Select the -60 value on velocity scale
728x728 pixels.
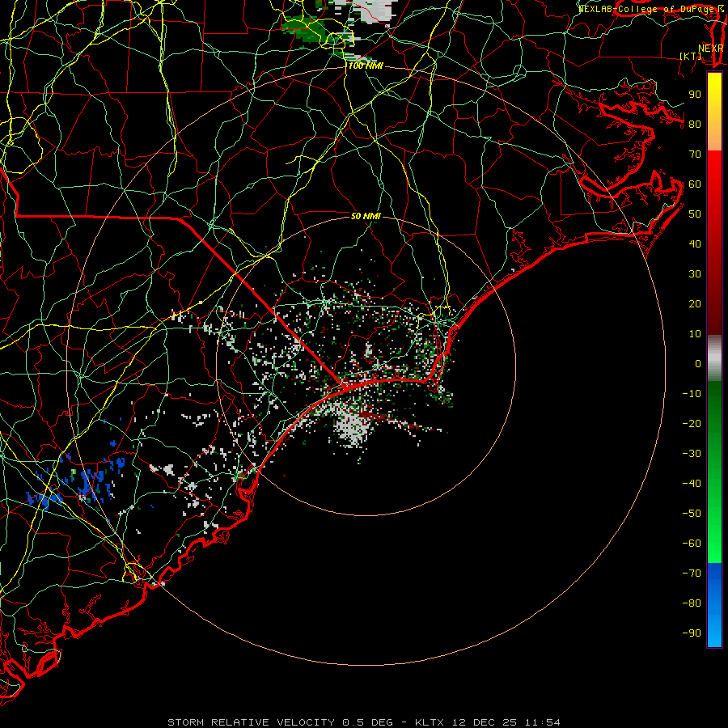(692, 544)
